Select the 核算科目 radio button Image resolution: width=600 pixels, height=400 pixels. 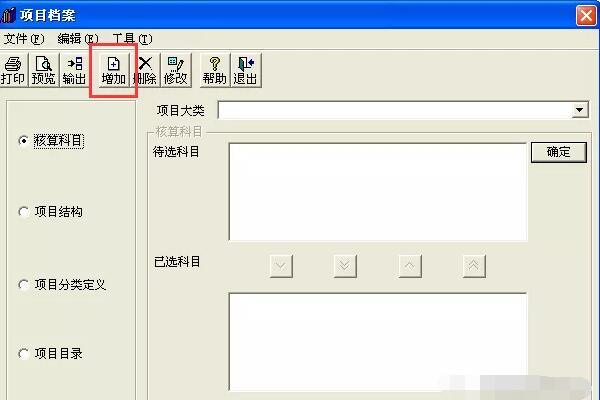[24, 141]
